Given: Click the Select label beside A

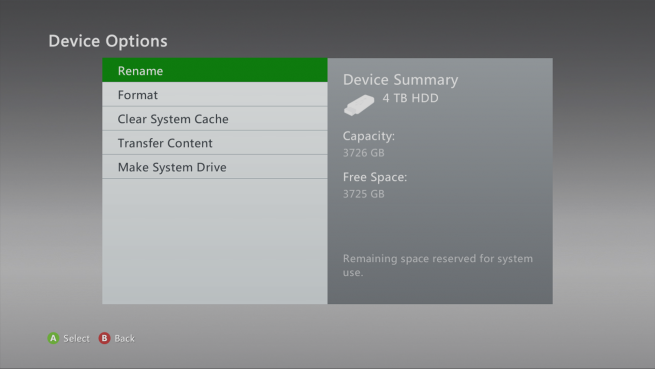Looking at the screenshot, I should click(76, 338).
